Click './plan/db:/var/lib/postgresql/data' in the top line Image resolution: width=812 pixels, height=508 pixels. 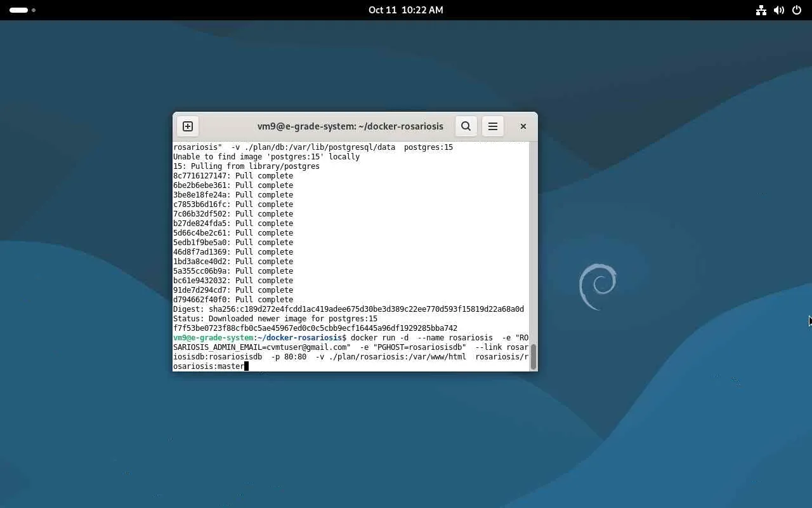320,147
